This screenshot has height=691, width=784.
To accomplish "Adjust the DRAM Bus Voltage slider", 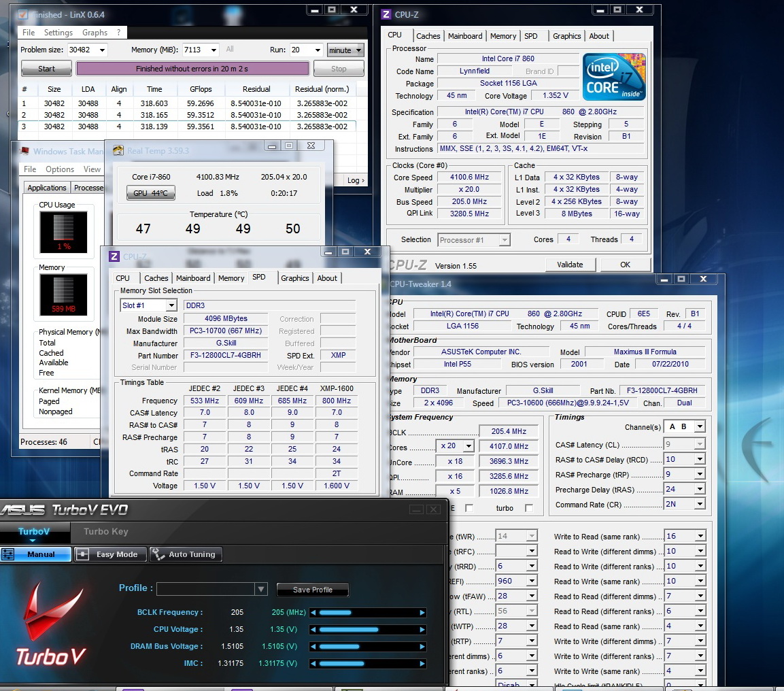I will (367, 647).
